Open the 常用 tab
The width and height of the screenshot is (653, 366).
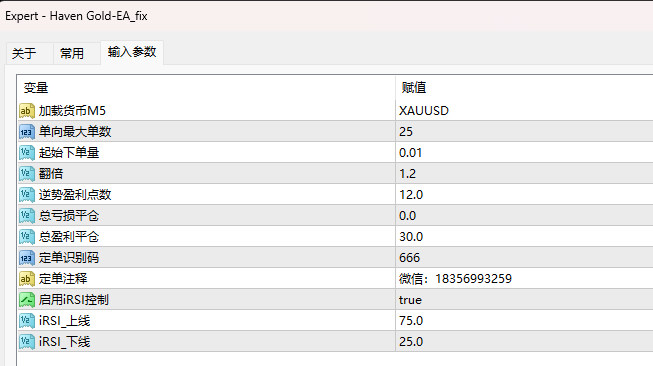point(72,53)
